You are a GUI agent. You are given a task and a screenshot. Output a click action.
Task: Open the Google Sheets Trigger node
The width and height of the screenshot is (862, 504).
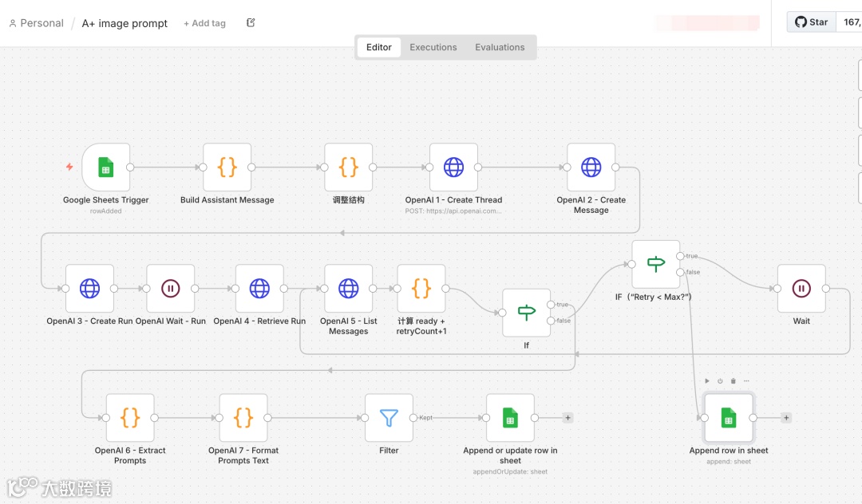(x=105, y=167)
